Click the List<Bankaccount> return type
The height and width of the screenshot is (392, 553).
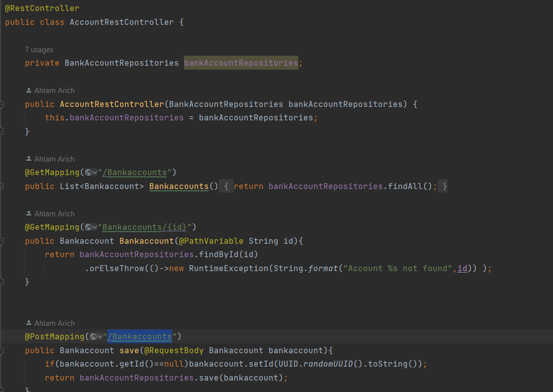pyautogui.click(x=102, y=186)
